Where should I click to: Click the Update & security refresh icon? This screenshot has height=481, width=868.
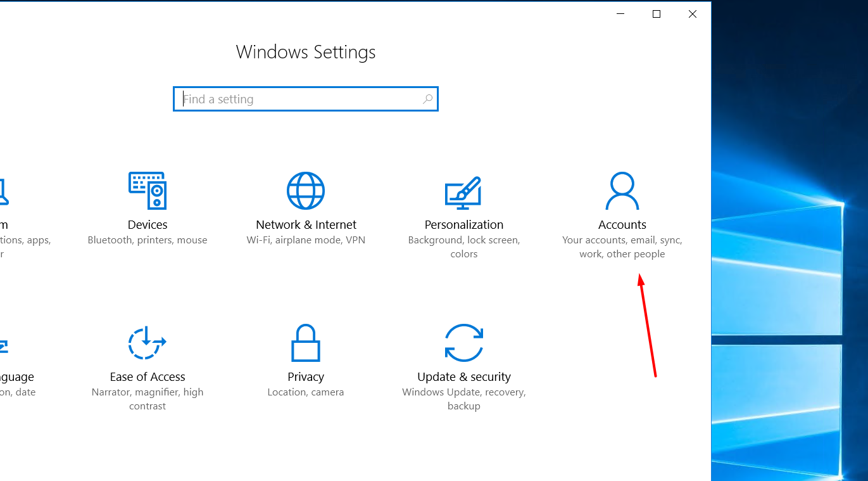463,343
